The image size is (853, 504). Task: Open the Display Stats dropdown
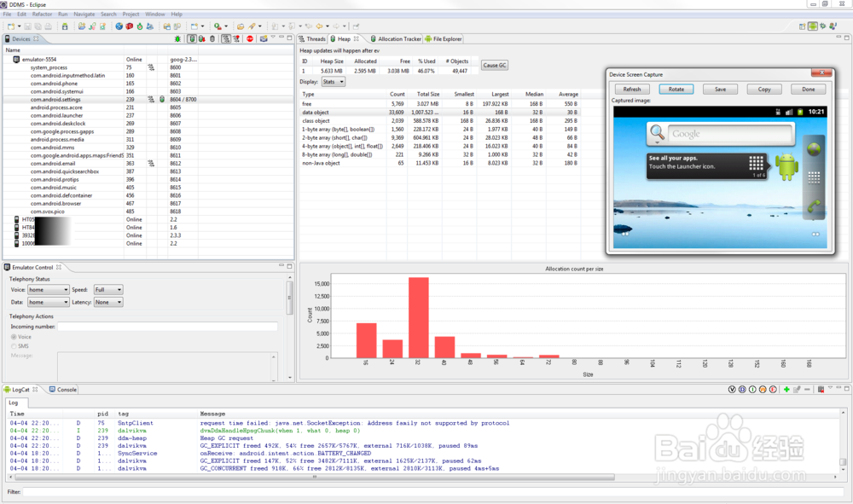click(334, 82)
